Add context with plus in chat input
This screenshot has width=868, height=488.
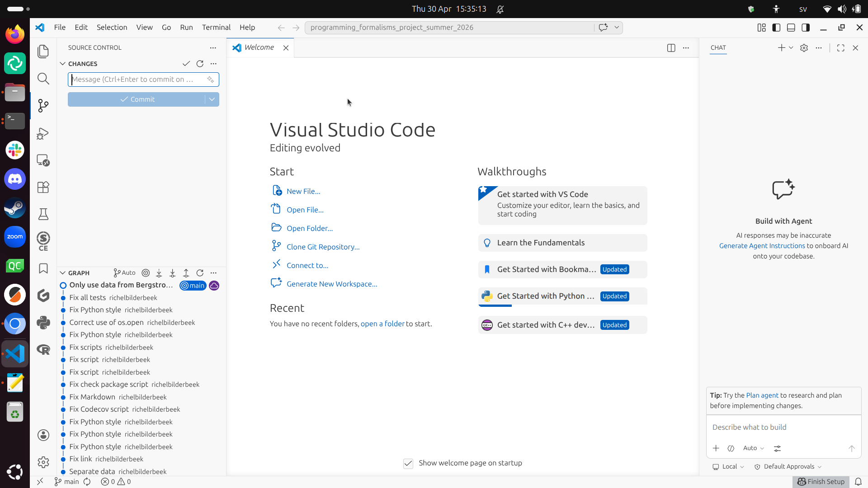pos(716,448)
